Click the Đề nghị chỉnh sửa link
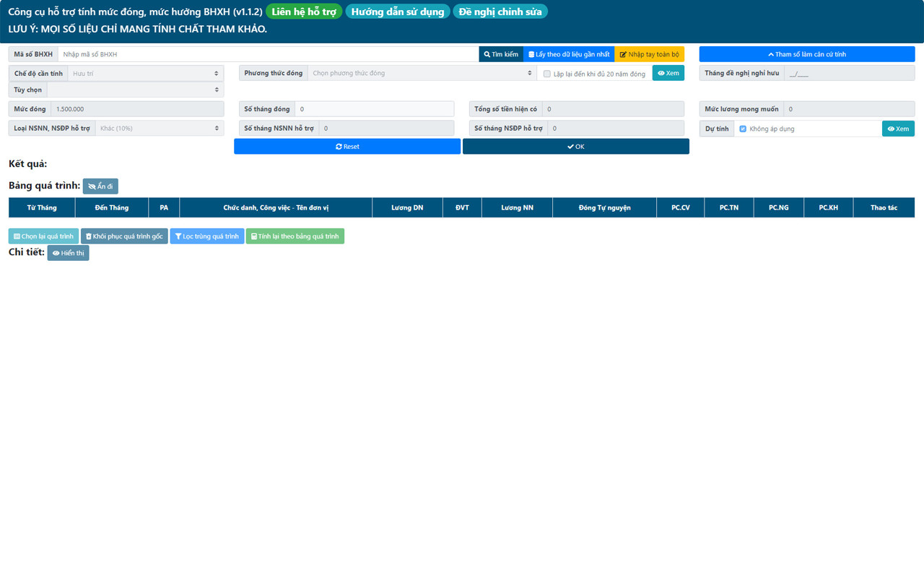Viewport: 924px width, 578px height. (500, 12)
